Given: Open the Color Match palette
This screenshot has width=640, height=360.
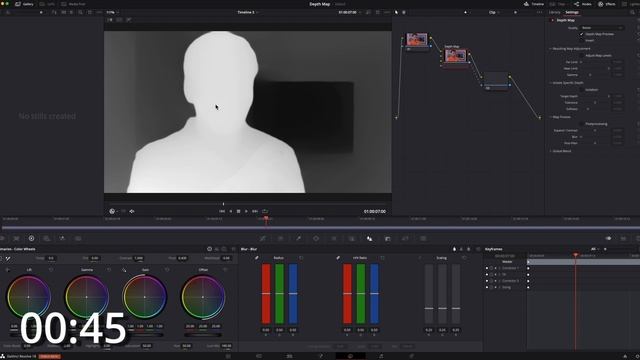Looking at the screenshot, I should point(16,238).
